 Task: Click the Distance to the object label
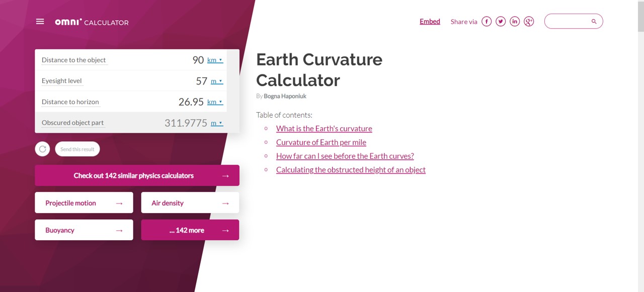click(x=73, y=60)
